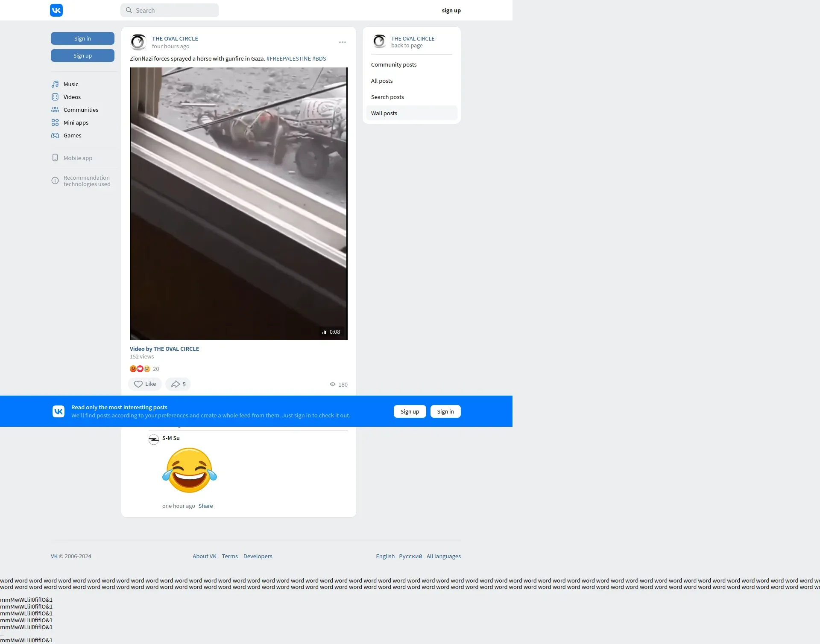820x644 pixels.
Task: Open Terms footer link
Action: point(230,556)
